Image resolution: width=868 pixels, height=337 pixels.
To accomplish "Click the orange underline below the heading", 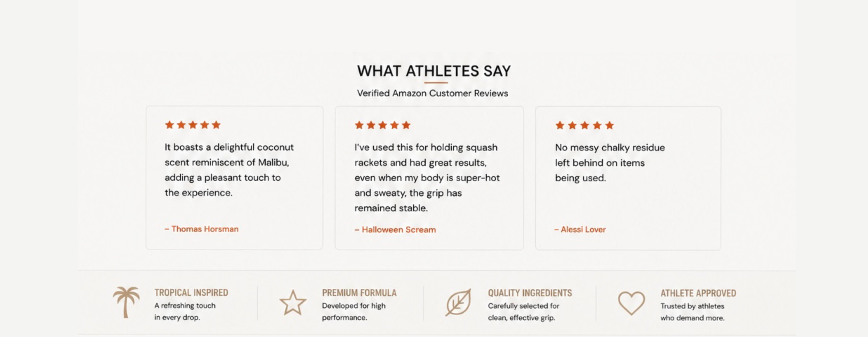I will tap(436, 82).
